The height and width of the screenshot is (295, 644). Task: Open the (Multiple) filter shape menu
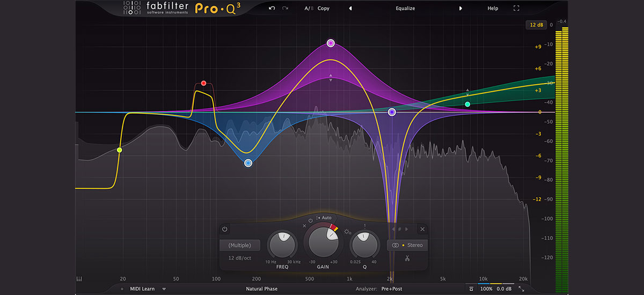[x=239, y=245]
